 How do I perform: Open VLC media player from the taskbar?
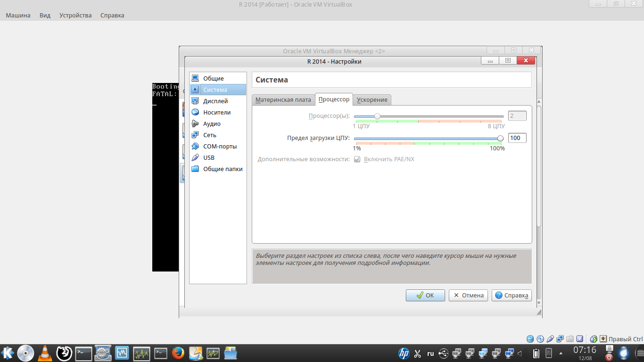pos(45,353)
